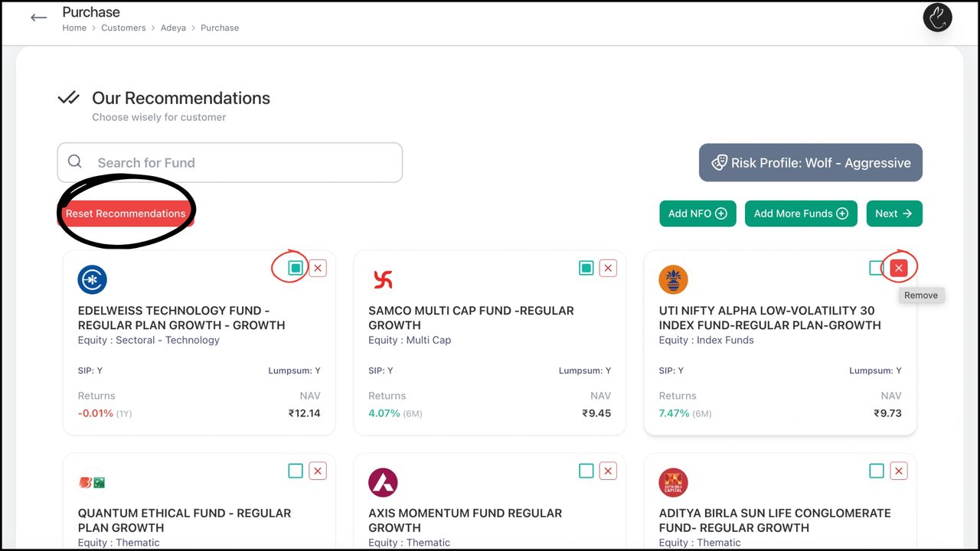This screenshot has height=551, width=980.
Task: Click the Add More Funds button
Action: (800, 214)
